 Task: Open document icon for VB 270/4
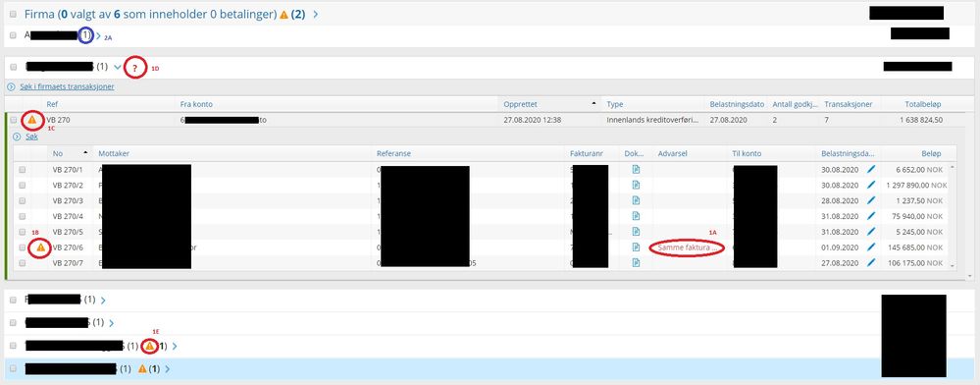click(x=636, y=216)
